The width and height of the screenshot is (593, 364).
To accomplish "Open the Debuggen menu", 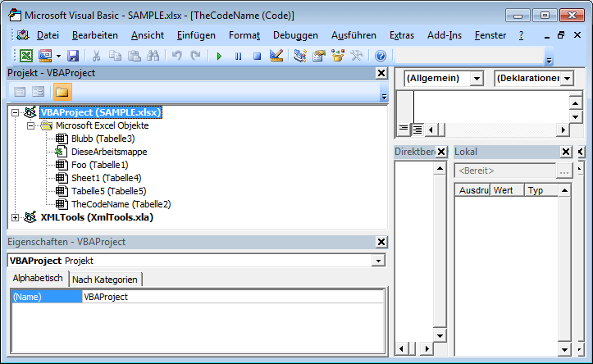I will click(295, 35).
